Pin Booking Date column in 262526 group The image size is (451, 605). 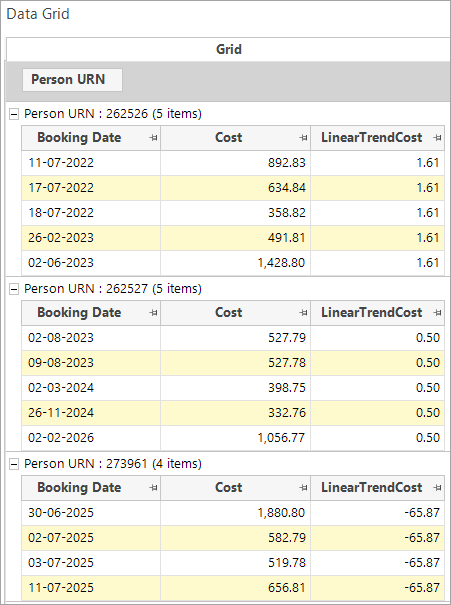click(x=154, y=138)
